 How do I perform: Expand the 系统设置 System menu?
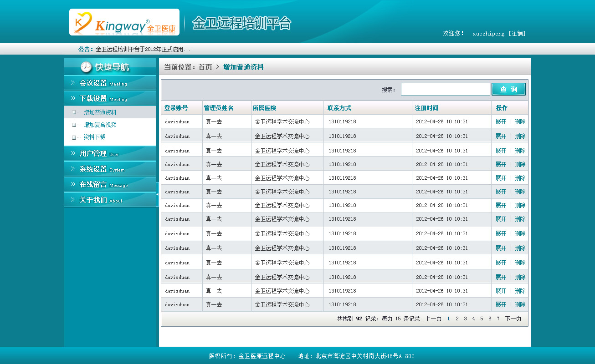(110, 169)
